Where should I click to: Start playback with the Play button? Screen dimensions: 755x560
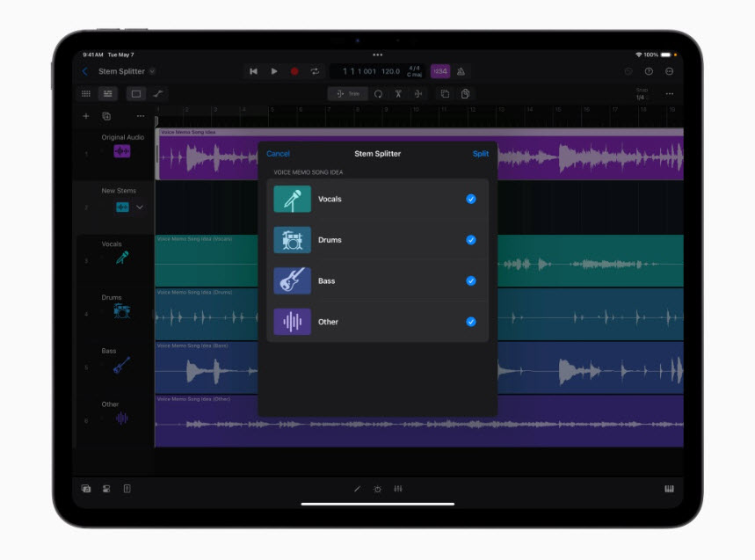[x=274, y=71]
